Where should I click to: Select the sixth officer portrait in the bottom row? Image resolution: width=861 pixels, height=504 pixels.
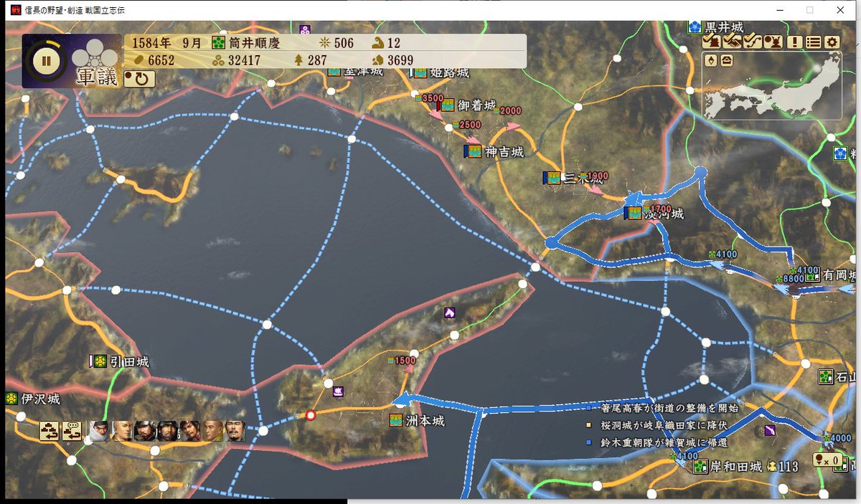tap(212, 430)
